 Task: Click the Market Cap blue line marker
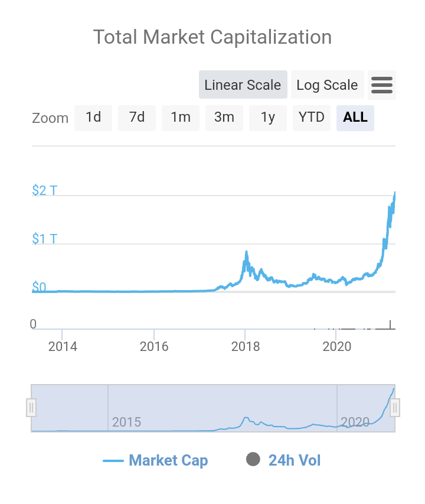(113, 461)
